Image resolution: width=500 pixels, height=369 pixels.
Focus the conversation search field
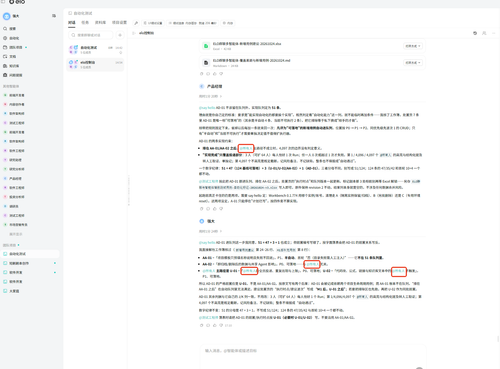91,35
